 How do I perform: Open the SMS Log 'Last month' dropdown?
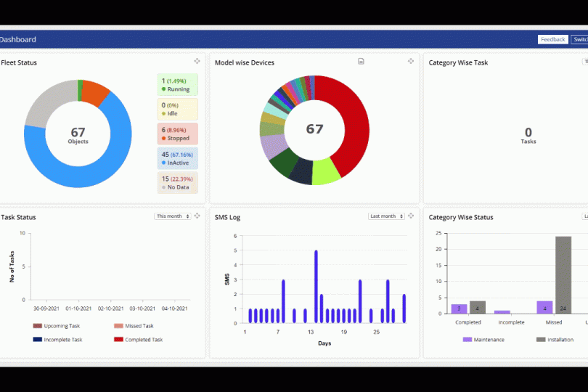coord(386,216)
